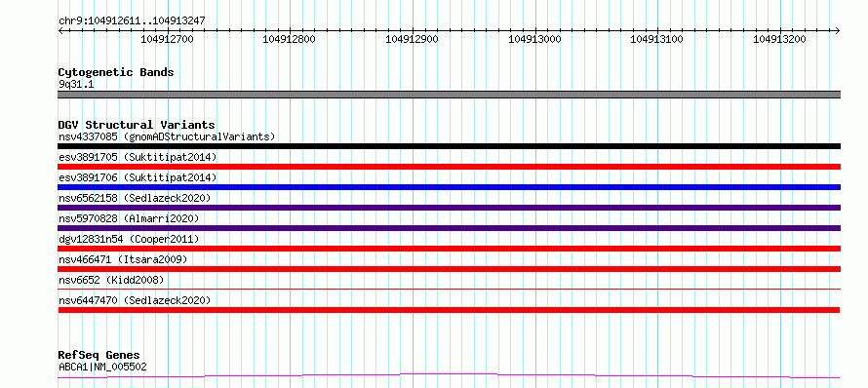Open variant label dgv12831n54 (Cooper2011)

pos(129,239)
